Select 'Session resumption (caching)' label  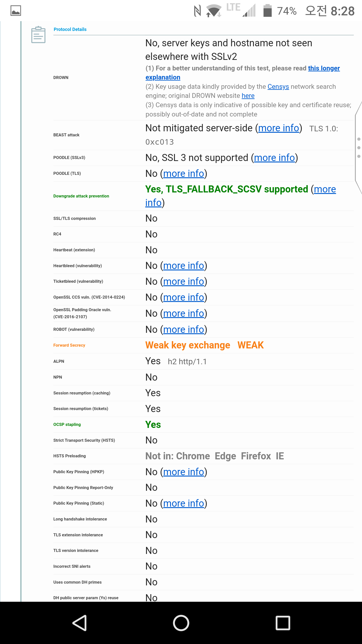click(82, 393)
